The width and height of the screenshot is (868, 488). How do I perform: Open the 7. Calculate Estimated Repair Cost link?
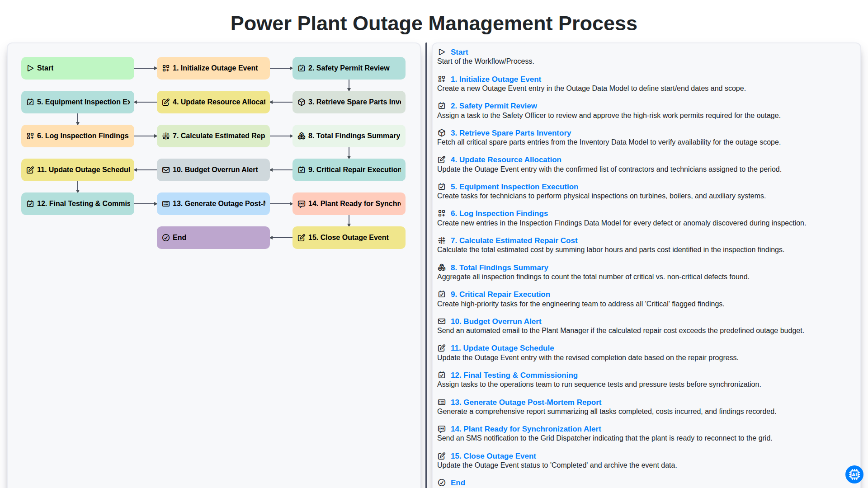[514, 240]
